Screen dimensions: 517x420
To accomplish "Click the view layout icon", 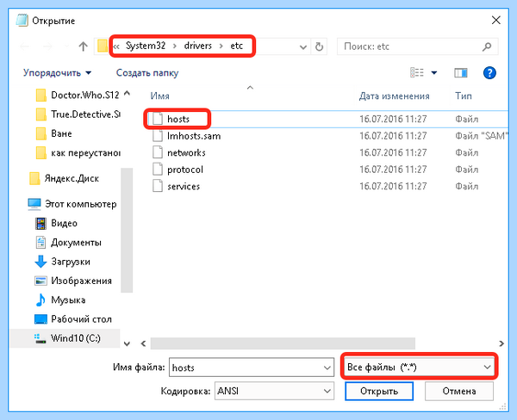I will (x=417, y=72).
